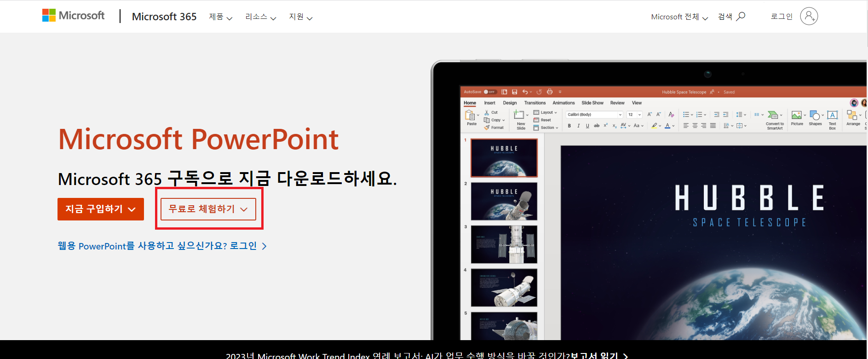Image resolution: width=868 pixels, height=359 pixels.
Task: Click the Reset slide button
Action: [542, 120]
